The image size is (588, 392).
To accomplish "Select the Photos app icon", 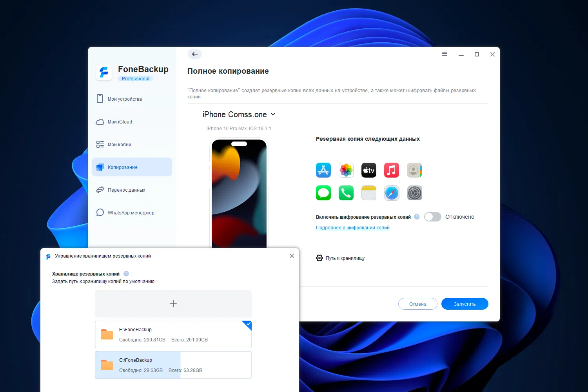I will coord(346,170).
